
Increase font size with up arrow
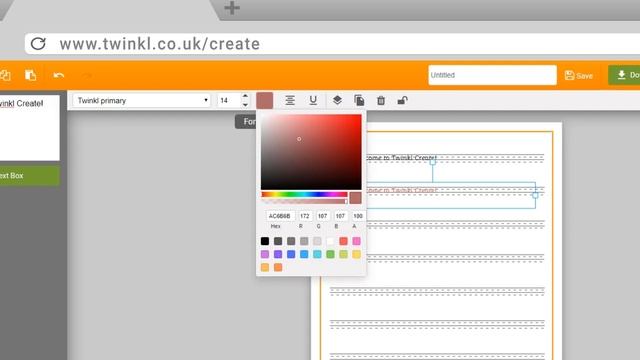[x=245, y=97]
